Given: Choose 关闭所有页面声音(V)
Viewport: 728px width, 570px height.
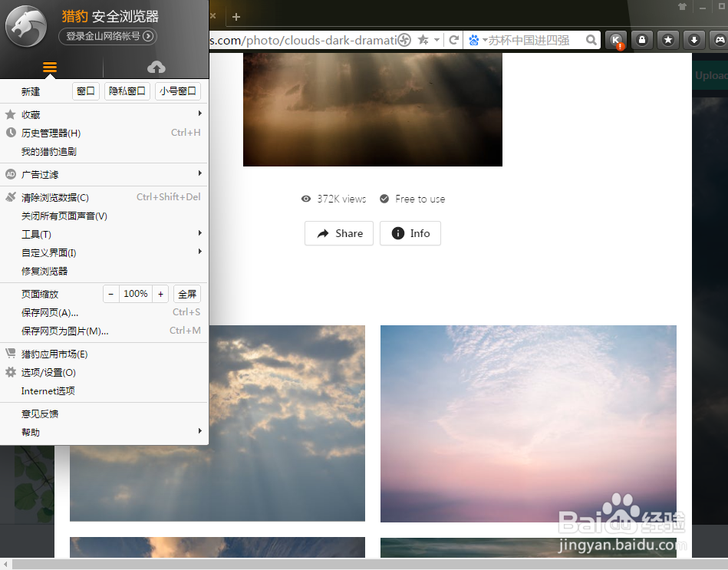Looking at the screenshot, I should 104,216.
